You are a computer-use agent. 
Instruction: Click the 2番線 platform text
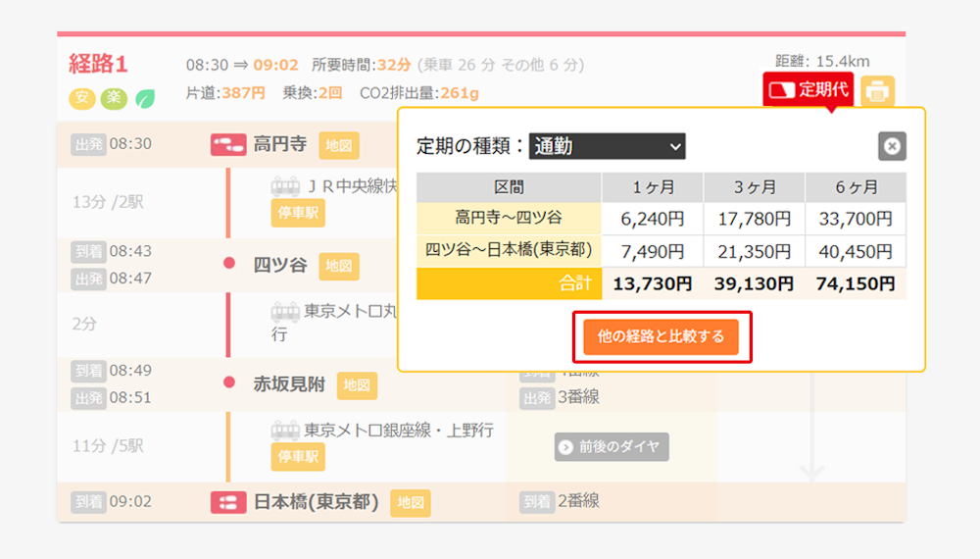click(x=579, y=501)
